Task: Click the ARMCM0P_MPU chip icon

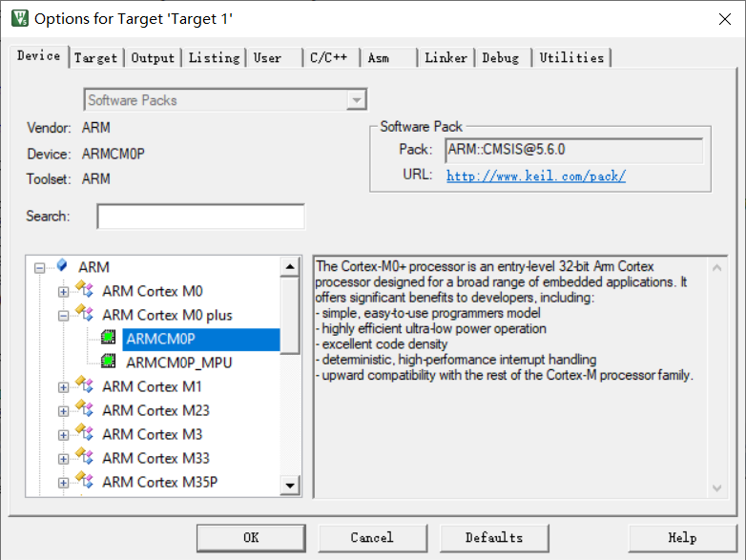Action: [x=109, y=362]
